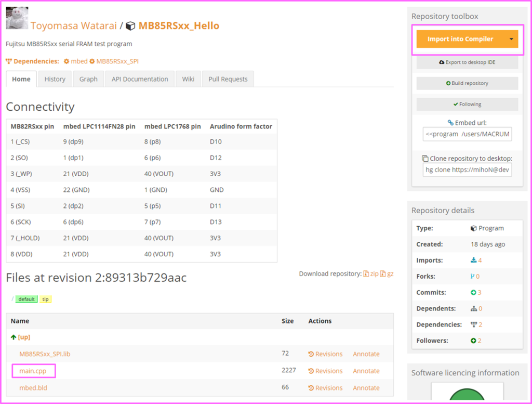Open the Followers count 2 link
The image size is (532, 404).
coord(480,341)
